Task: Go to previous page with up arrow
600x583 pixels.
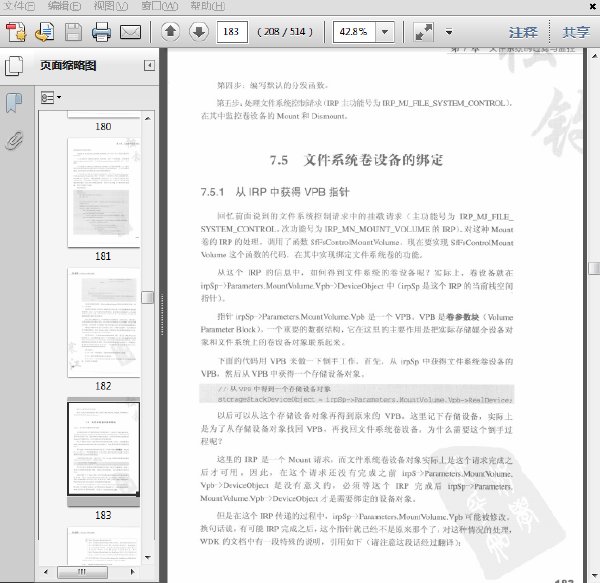Action: (170, 32)
